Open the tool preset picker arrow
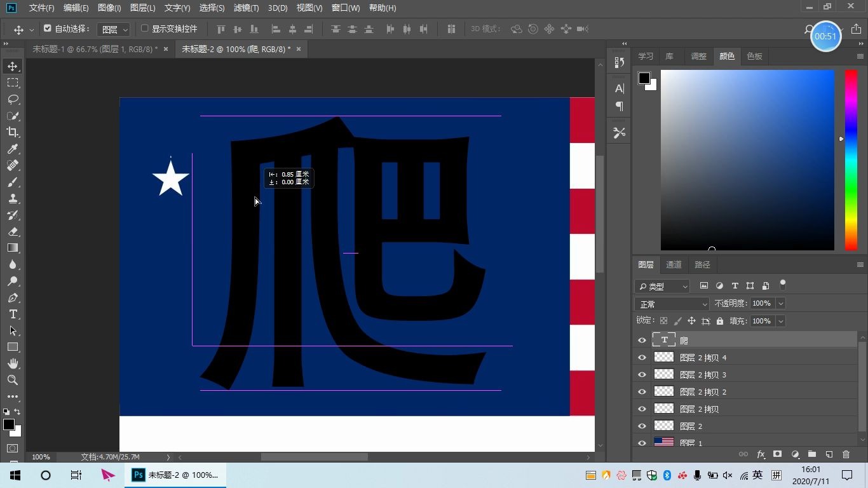 click(x=31, y=30)
